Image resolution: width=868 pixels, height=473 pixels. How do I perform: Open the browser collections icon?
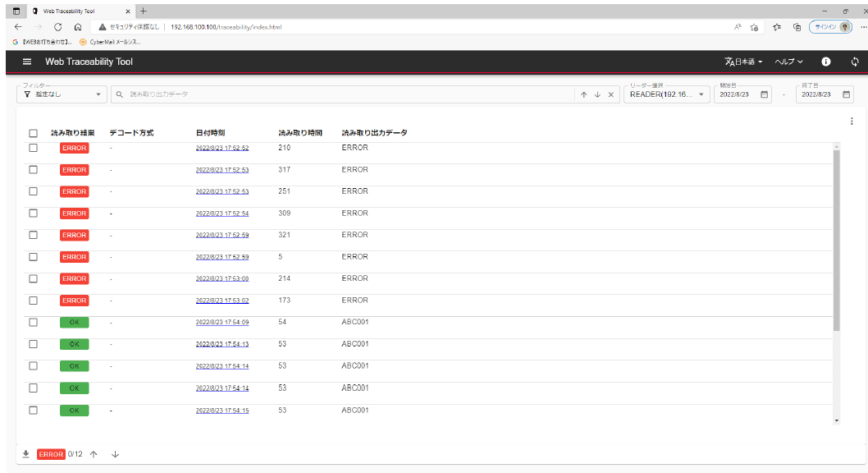[797, 27]
